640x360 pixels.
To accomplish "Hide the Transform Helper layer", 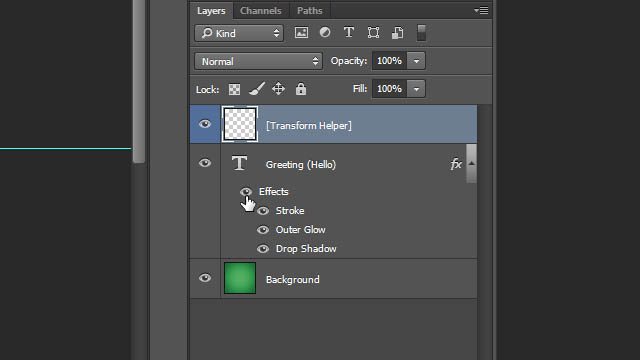I will coord(205,124).
